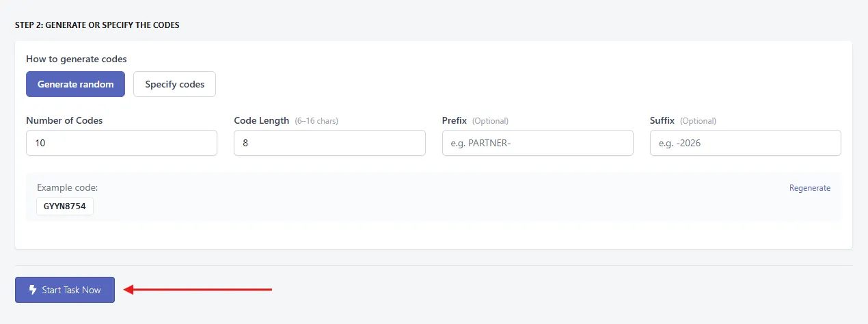Select the Prefix text box
The image size is (868, 324).
pyautogui.click(x=538, y=143)
